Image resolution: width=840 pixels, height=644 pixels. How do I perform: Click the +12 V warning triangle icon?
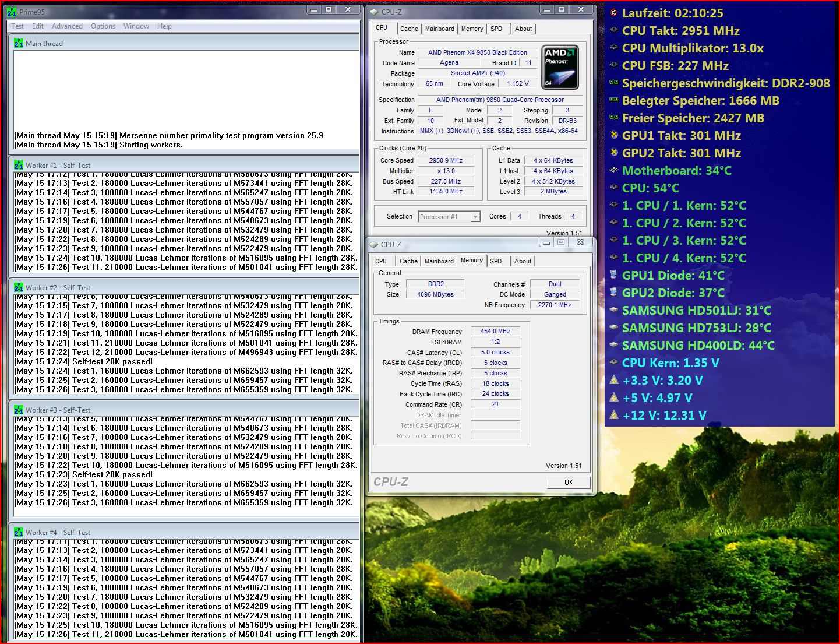pyautogui.click(x=613, y=415)
